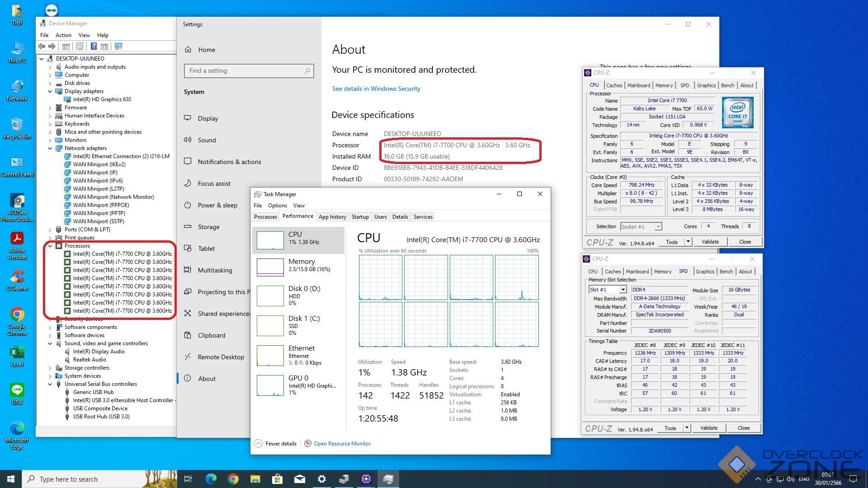Open the Sound settings page
This screenshot has width=868, height=488.
(x=207, y=140)
